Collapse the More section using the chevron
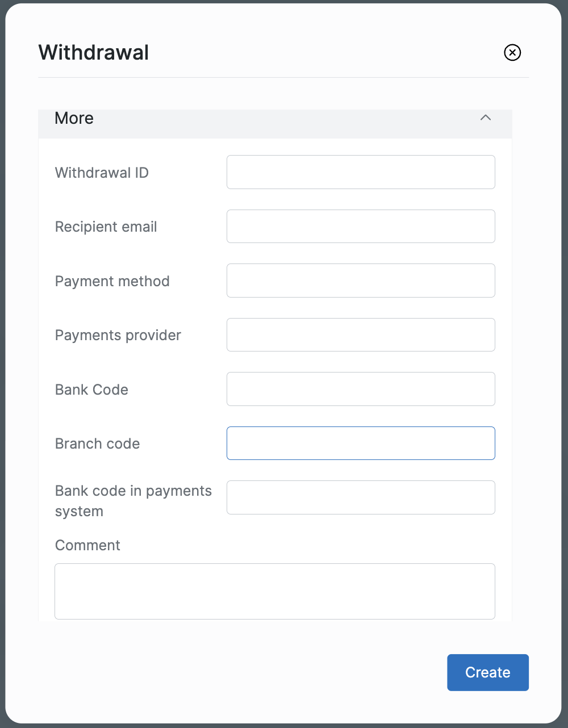 point(486,118)
